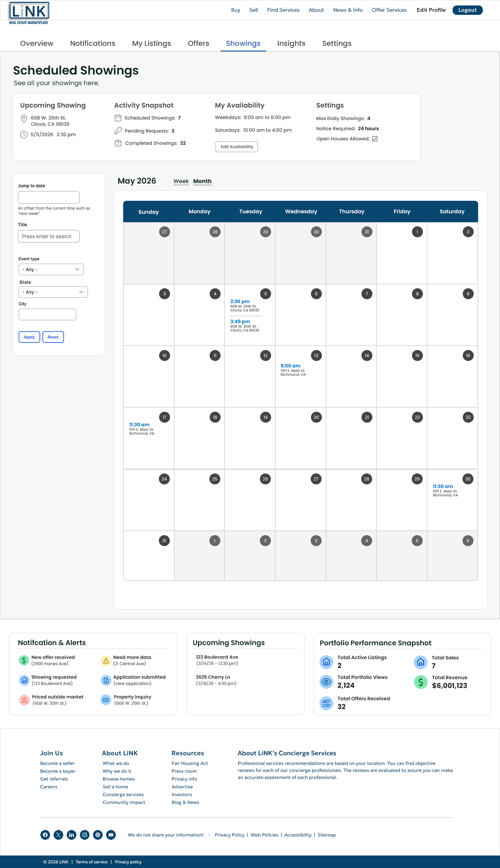This screenshot has width=500, height=868.
Task: Open the Notifications tab
Action: [92, 43]
